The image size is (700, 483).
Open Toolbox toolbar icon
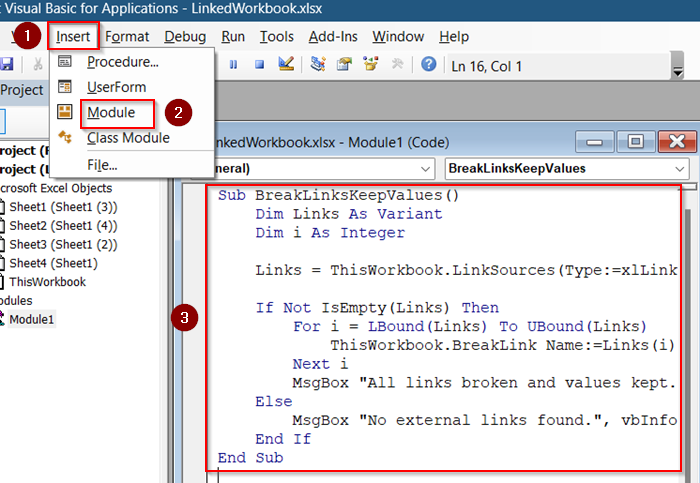[397, 64]
